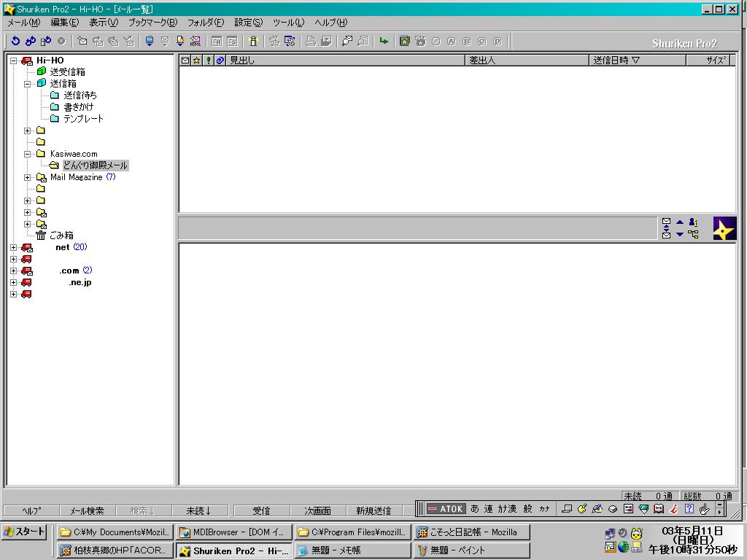Click the ATOK bar small right-arrow expander
The height and width of the screenshot is (560, 747).
(x=719, y=513)
